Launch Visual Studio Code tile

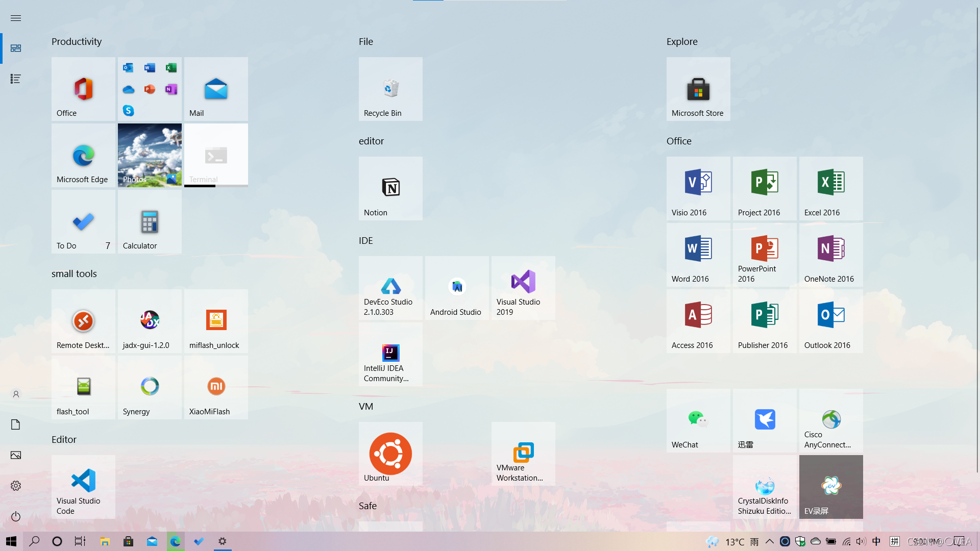click(x=83, y=487)
